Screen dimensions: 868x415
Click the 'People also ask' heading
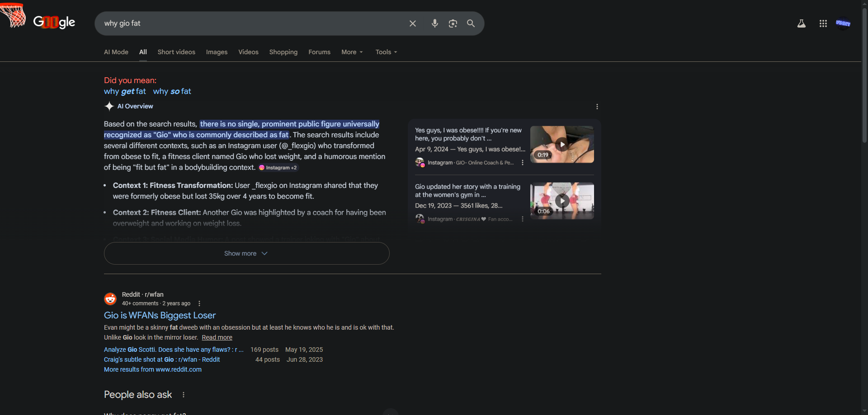138,395
